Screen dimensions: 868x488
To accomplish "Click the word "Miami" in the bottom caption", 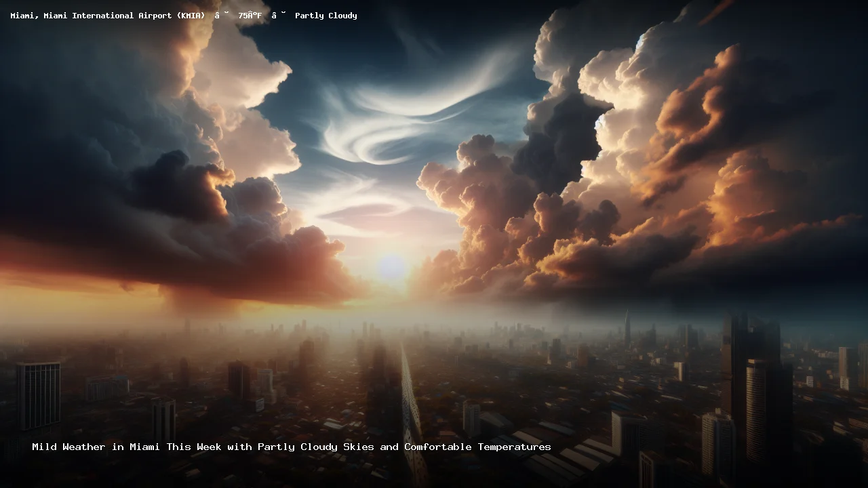I will pos(144,447).
